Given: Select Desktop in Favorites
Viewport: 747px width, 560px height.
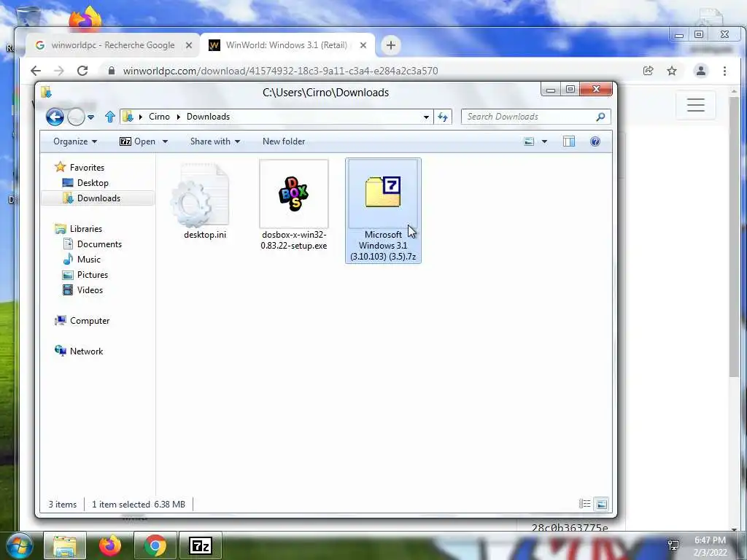Looking at the screenshot, I should 86,183.
